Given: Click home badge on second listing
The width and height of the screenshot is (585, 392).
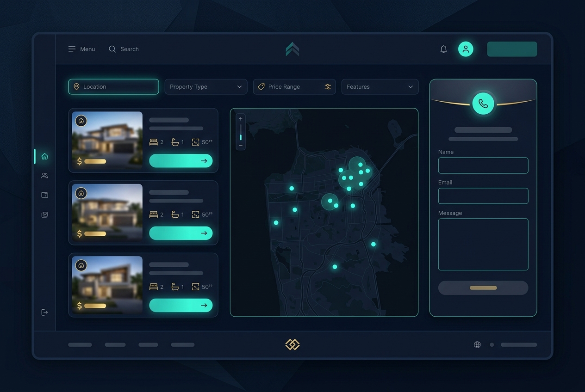Looking at the screenshot, I should coord(81,193).
